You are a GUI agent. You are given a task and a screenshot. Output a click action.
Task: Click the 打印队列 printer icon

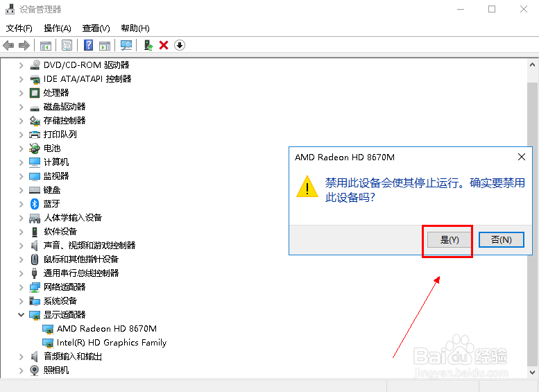pos(35,135)
